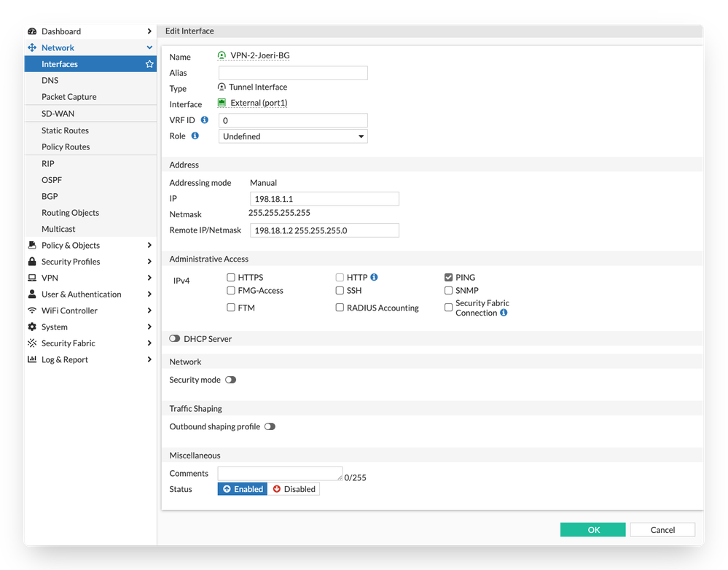Click the IP field with 198.18.1.1
728x570 pixels.
(x=324, y=199)
